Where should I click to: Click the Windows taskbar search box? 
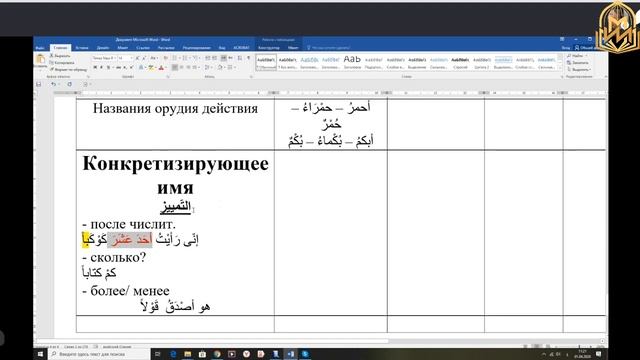click(x=100, y=354)
